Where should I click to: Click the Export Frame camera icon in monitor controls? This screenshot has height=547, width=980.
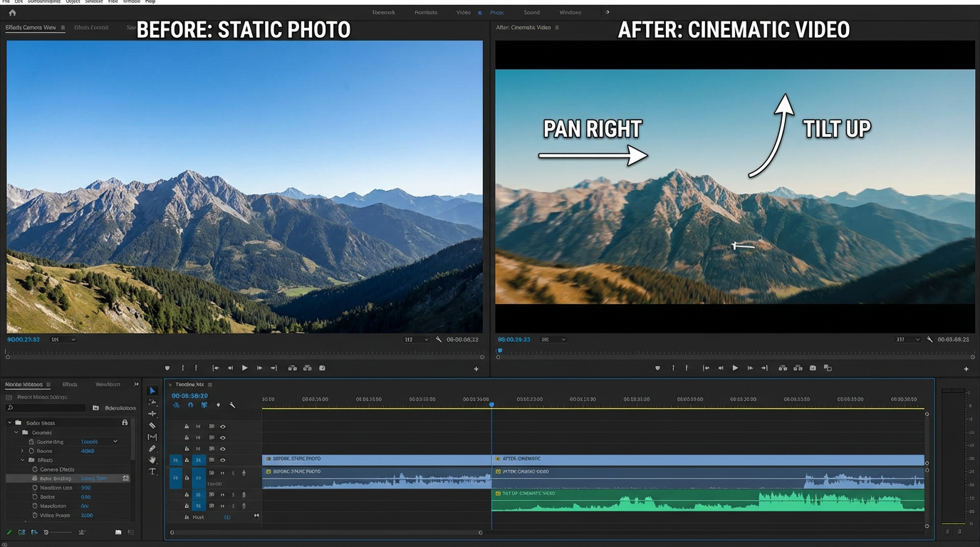pos(812,368)
